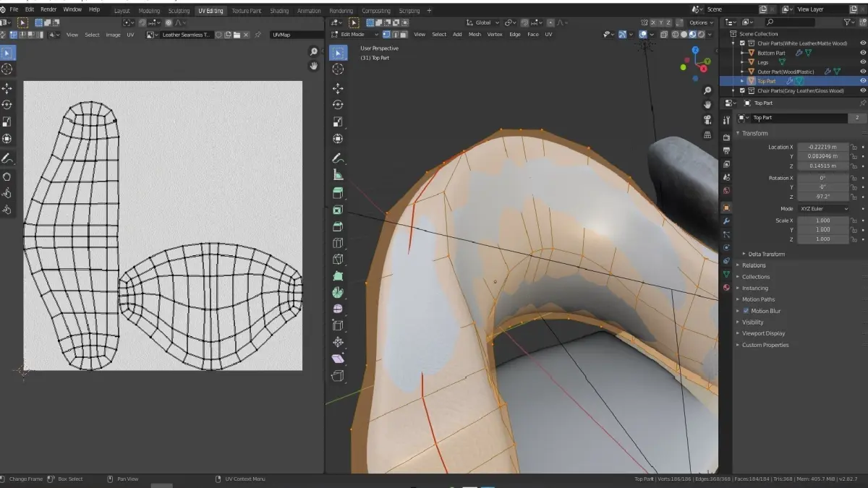The width and height of the screenshot is (868, 488).
Task: Open the Mesh menu in 3D viewport header
Action: point(475,34)
